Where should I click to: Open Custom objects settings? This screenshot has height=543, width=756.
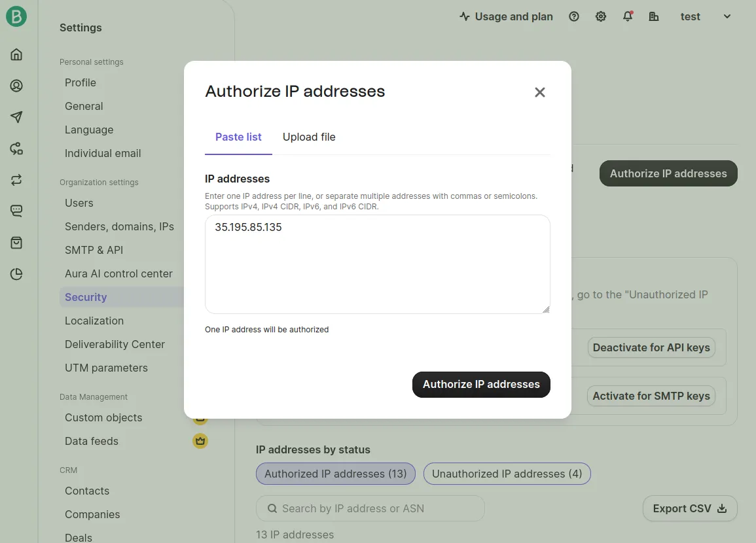click(103, 418)
